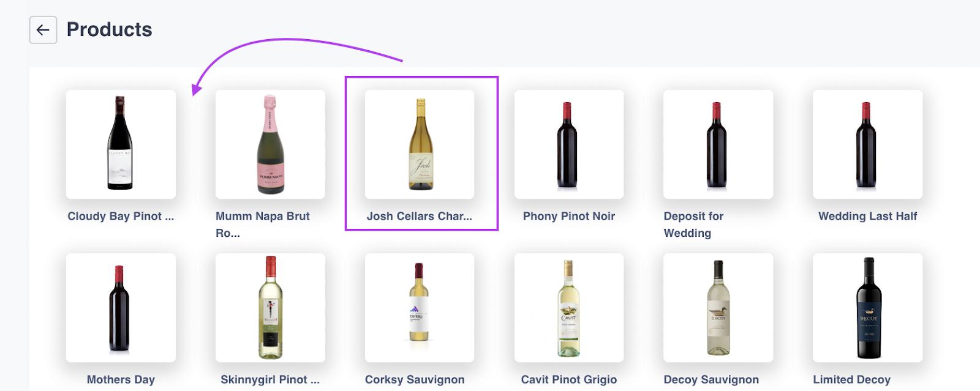Click the "Mumm Napa Brut Ro..." label
Viewport: 980px width, 391px height.
click(262, 224)
